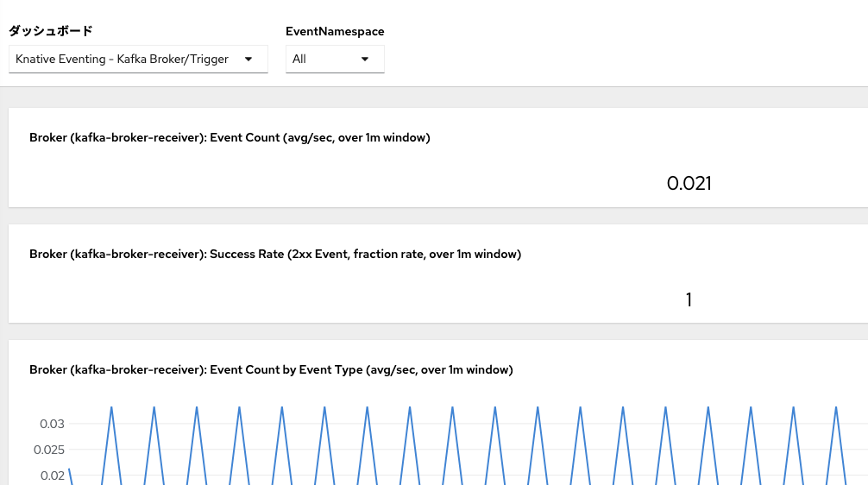Viewport: 868px width, 485px height.
Task: Click the 0.025 y-axis label
Action: click(48, 450)
